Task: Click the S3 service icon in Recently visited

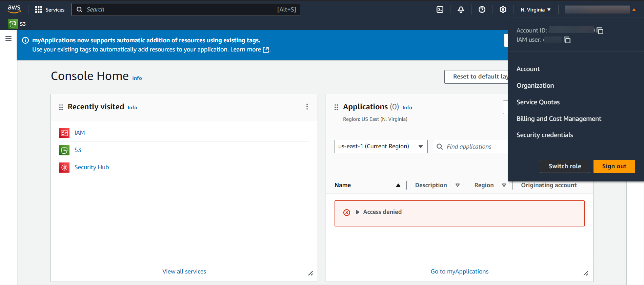Action: tap(64, 150)
